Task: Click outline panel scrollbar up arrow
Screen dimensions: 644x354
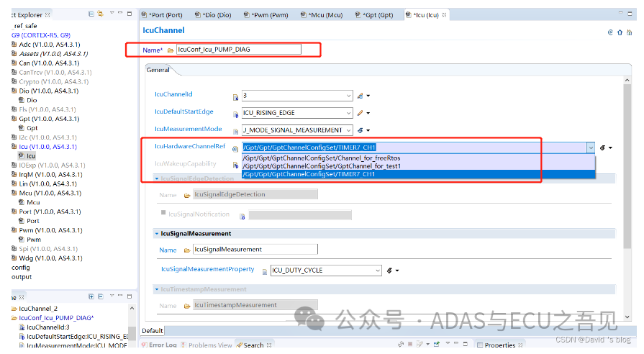Action: [x=132, y=308]
